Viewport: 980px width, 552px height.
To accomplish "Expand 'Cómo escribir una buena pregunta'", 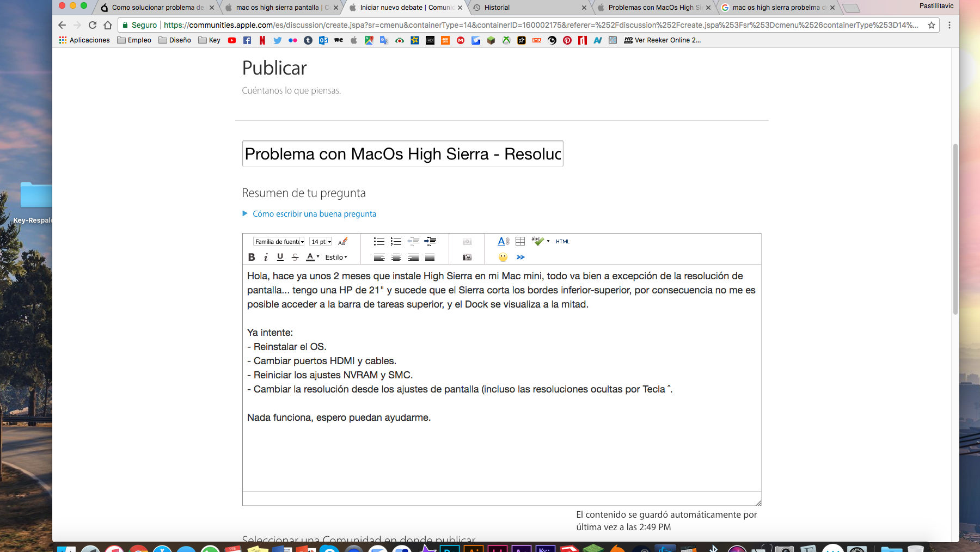I will pos(314,214).
